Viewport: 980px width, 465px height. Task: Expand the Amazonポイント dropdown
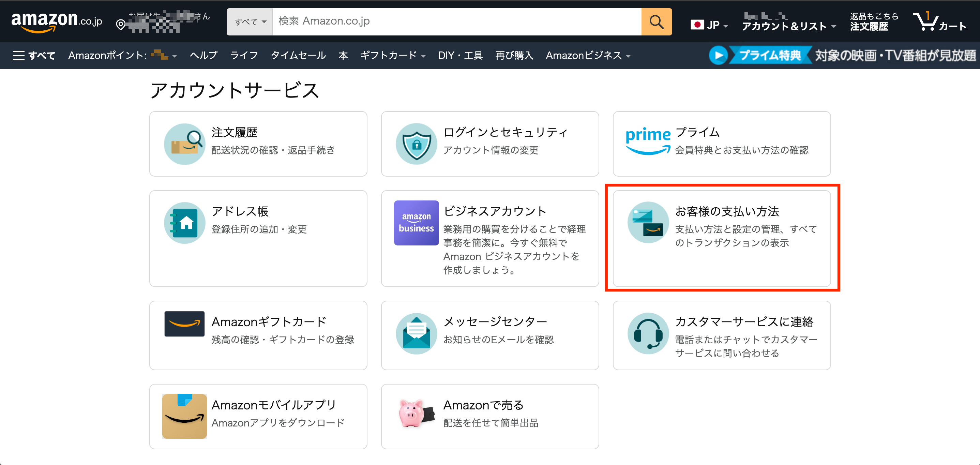[122, 56]
